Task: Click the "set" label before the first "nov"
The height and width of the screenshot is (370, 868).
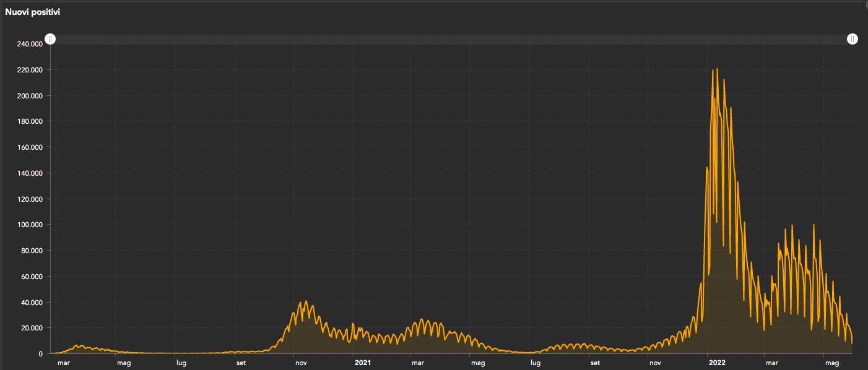Action: (x=241, y=363)
